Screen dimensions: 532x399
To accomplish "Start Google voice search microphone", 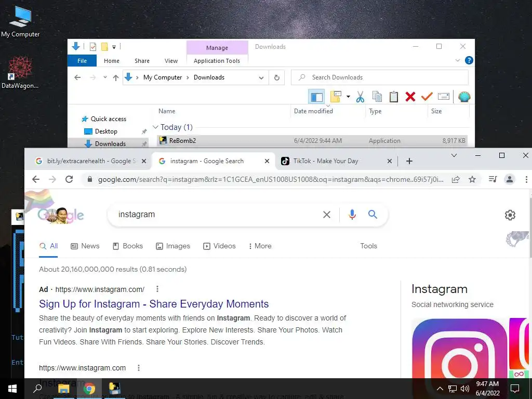I will click(x=352, y=215).
